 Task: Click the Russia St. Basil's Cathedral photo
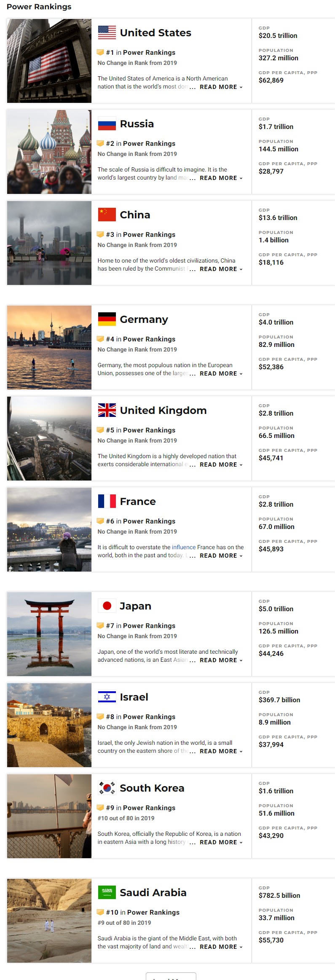click(x=49, y=152)
